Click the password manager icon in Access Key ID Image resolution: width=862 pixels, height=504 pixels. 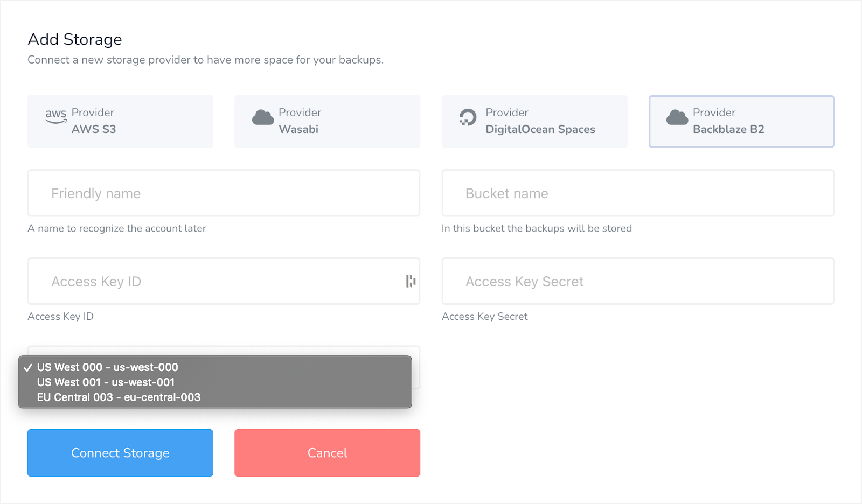pos(411,281)
